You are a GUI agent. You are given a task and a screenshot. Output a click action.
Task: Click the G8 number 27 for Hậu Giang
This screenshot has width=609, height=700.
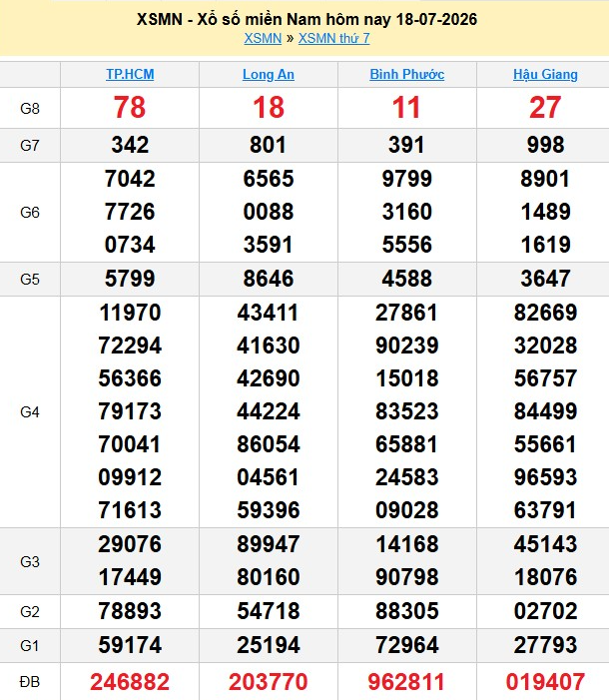[x=545, y=108]
